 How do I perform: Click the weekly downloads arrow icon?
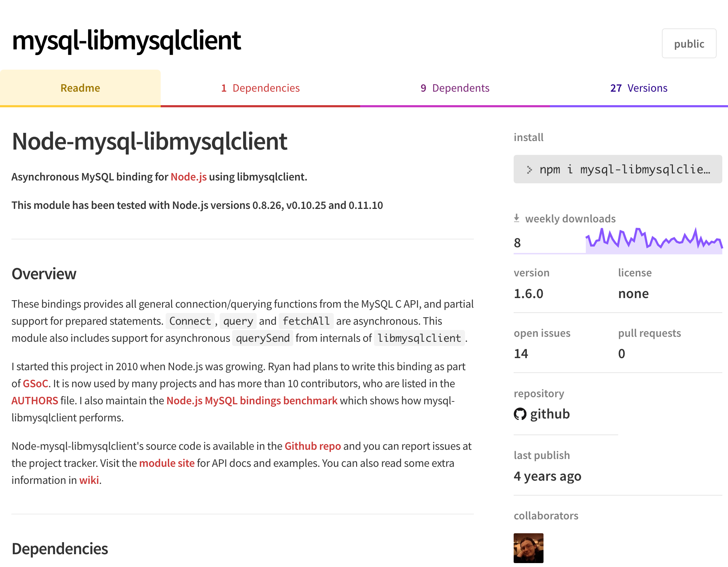517,218
